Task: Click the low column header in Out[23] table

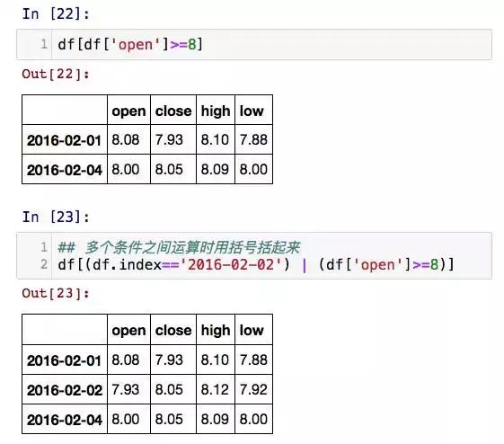Action: tap(253, 330)
